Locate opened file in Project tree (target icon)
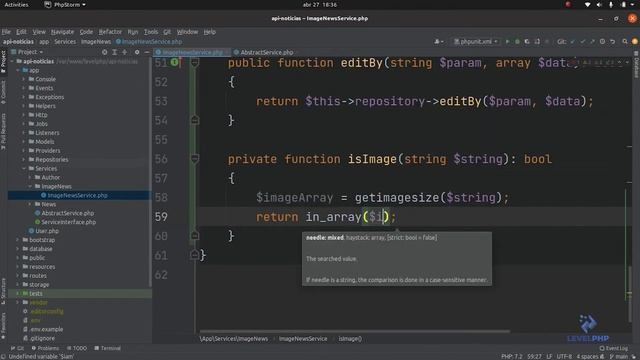Viewport: 640px width, 360px height. [104, 52]
